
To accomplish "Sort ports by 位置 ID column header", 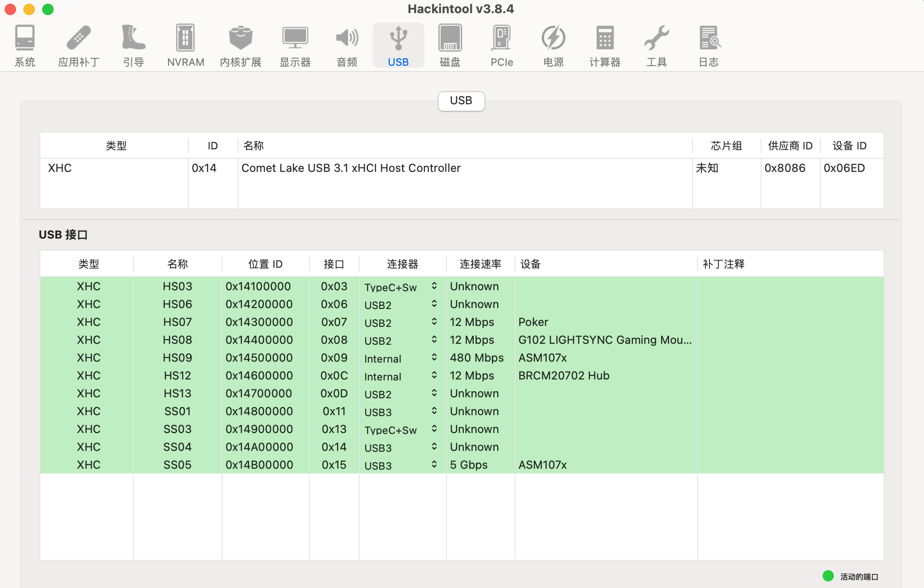I will pos(265,264).
